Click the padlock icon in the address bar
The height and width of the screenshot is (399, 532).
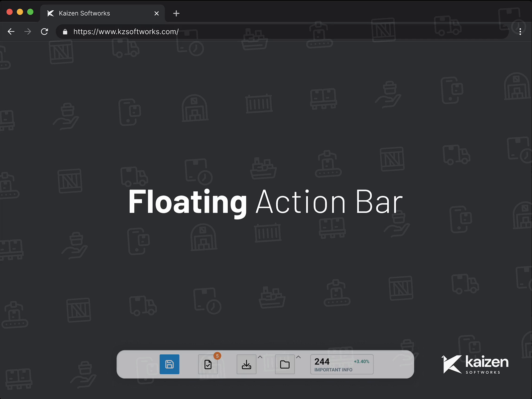(x=65, y=32)
